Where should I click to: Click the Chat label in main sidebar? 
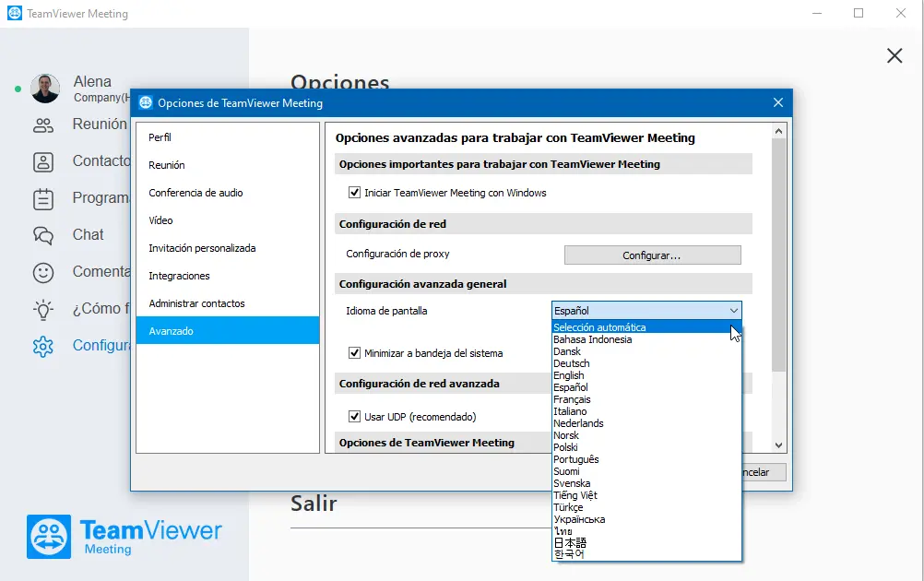pyautogui.click(x=88, y=234)
